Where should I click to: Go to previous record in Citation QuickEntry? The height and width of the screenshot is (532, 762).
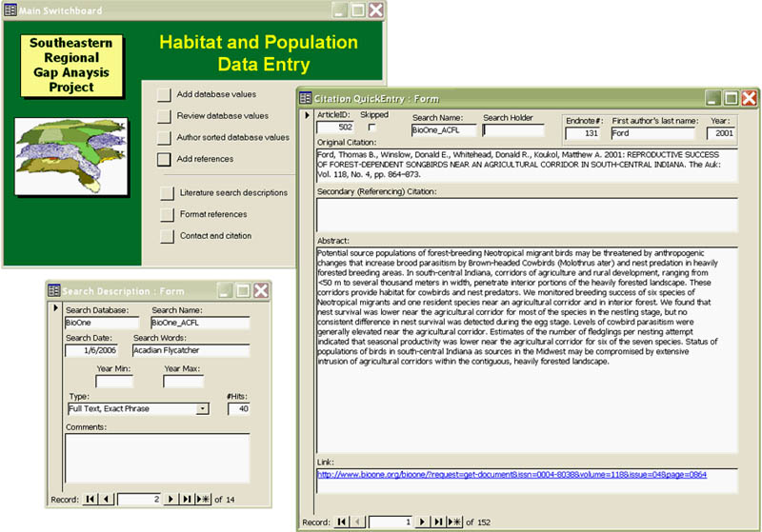(x=357, y=522)
